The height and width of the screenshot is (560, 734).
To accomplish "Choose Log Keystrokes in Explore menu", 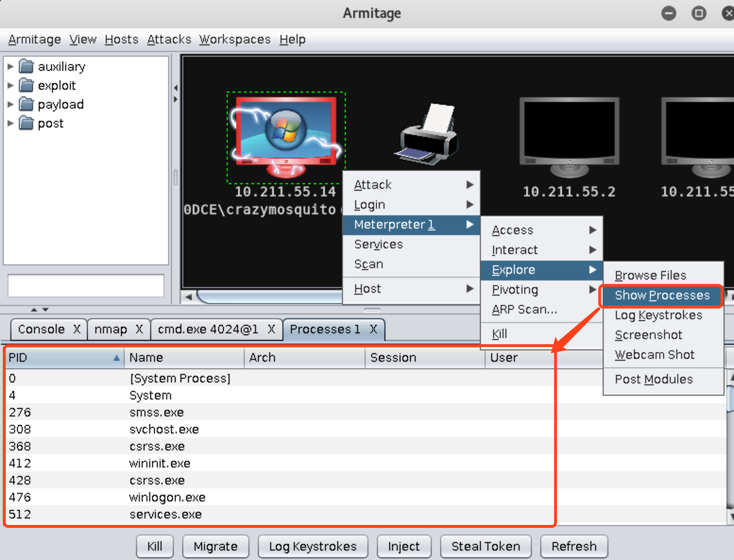I will [x=663, y=315].
